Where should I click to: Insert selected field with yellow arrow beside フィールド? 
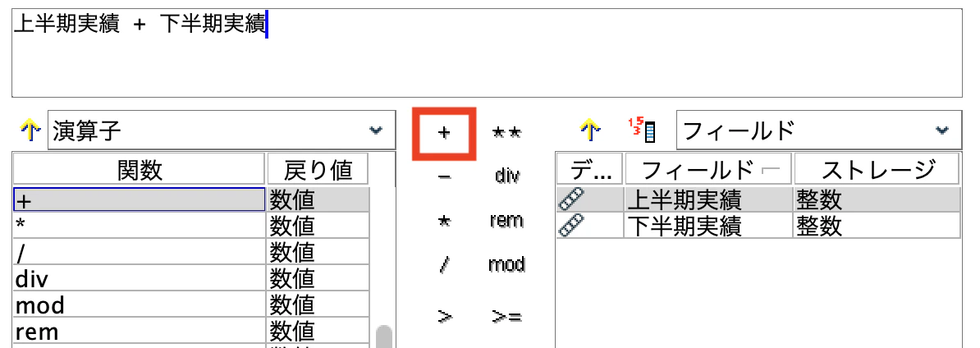pos(591,130)
